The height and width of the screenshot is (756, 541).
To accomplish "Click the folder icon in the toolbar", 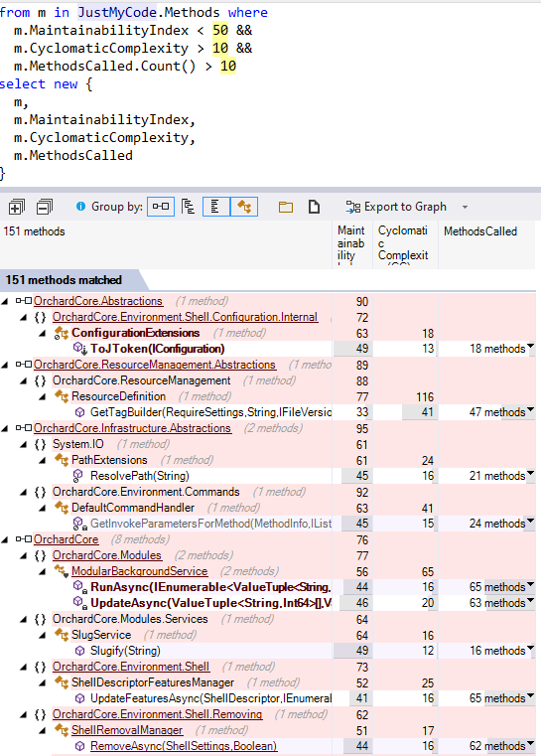I will [286, 208].
